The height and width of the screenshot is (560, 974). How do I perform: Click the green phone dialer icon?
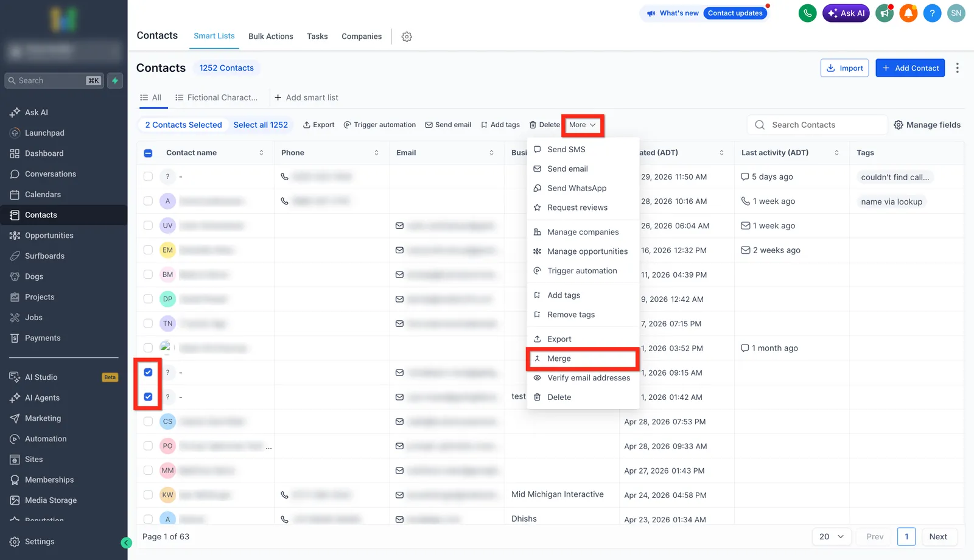(x=807, y=13)
